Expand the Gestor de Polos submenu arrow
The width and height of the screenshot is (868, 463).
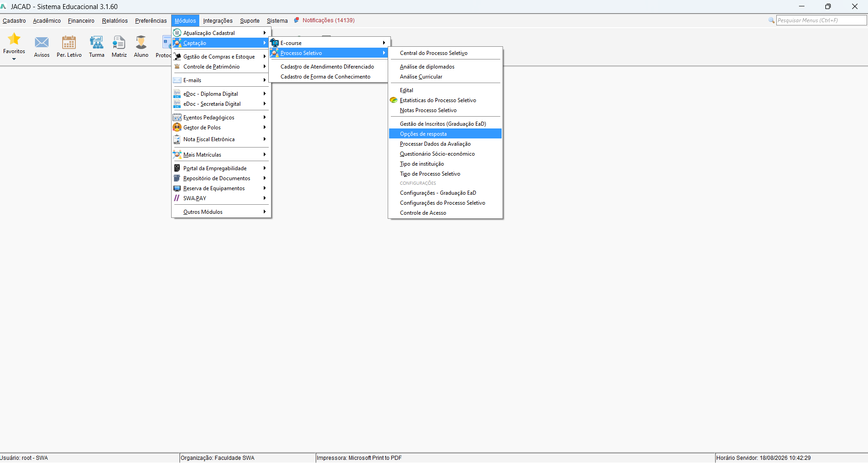tap(264, 127)
